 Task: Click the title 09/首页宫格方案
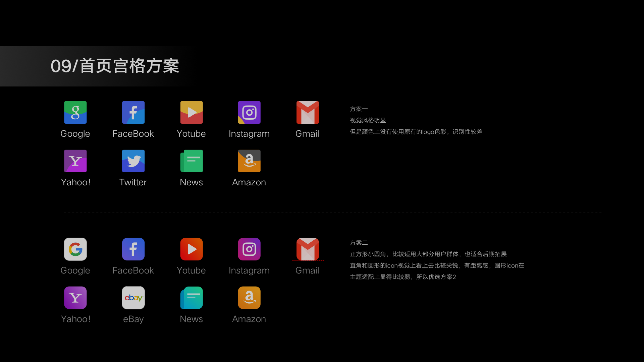pyautogui.click(x=115, y=66)
